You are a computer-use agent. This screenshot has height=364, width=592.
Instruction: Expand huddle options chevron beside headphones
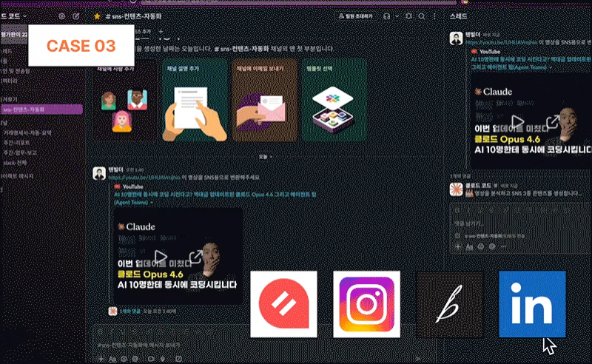click(x=397, y=16)
